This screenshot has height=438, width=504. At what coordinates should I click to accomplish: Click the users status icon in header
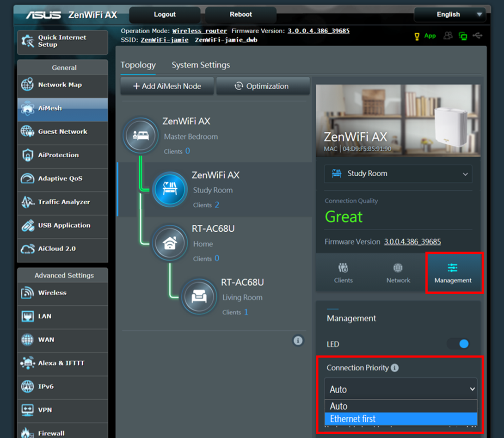448,35
